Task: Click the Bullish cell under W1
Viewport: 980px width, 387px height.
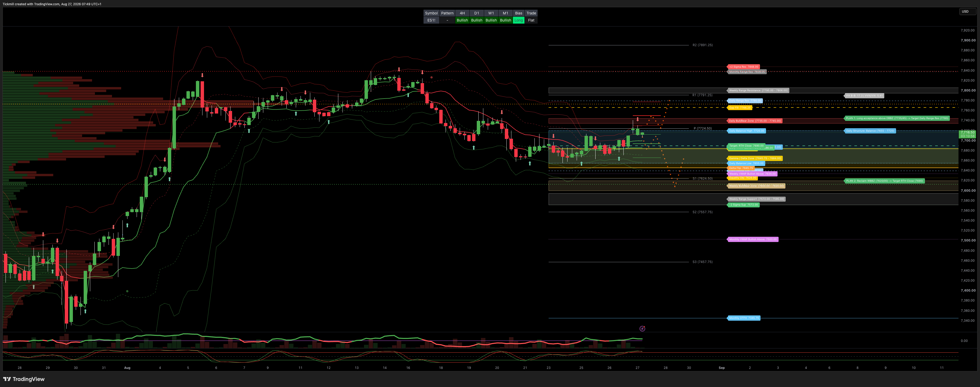Action: (491, 20)
